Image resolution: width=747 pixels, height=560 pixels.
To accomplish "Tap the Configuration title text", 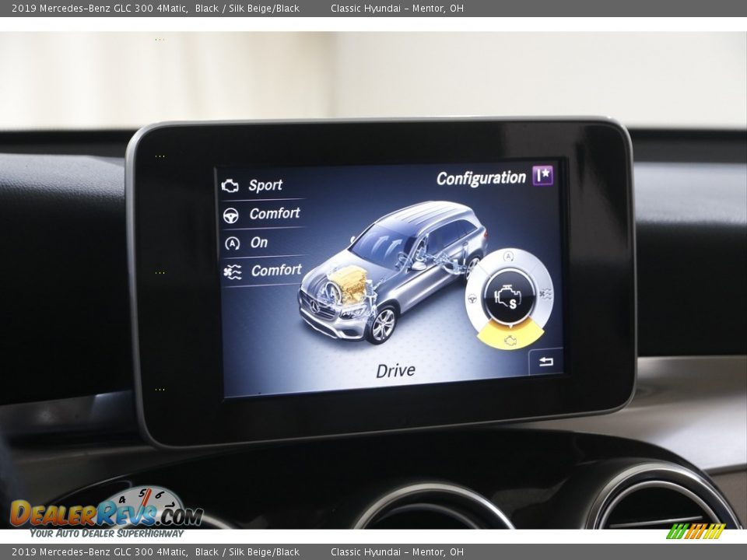I will click(x=481, y=178).
